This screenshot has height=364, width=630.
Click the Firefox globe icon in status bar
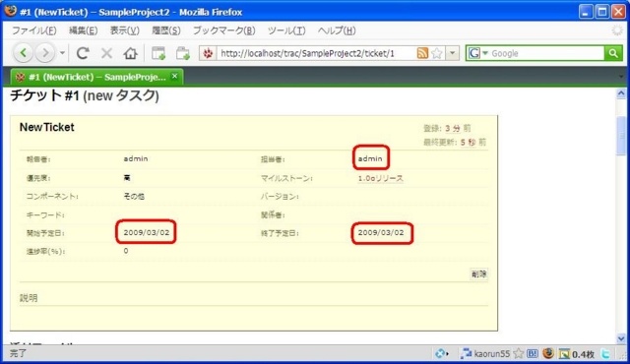pos(548,353)
